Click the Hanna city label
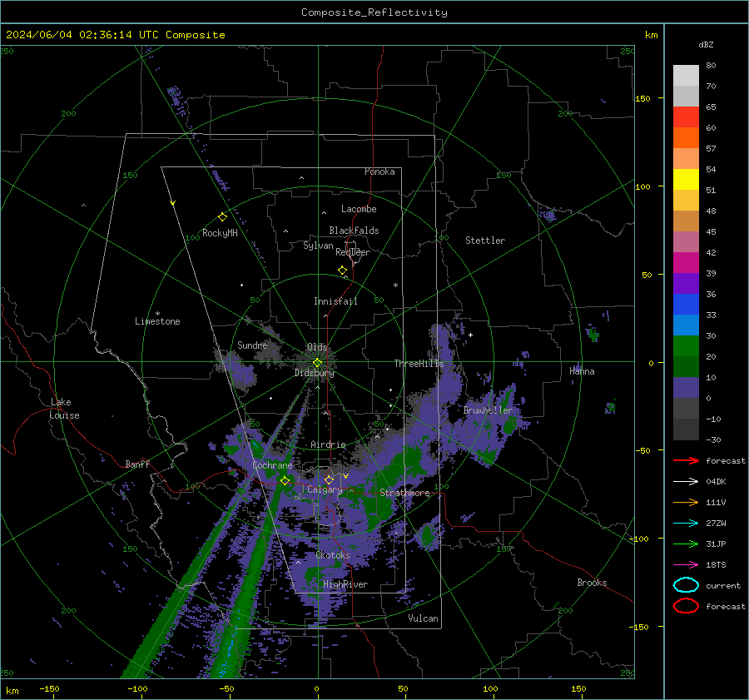The width and height of the screenshot is (749, 700). 582,371
